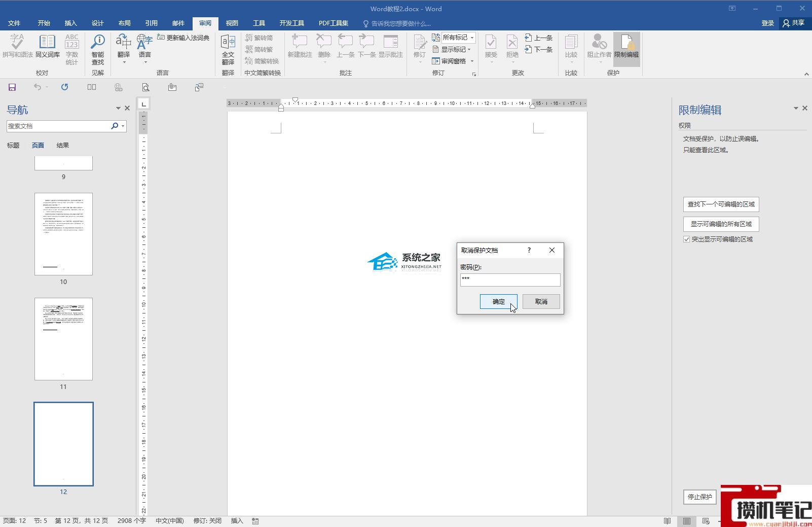The width and height of the screenshot is (812, 527).
Task: Click macro recording icon in status bar
Action: pos(255,521)
